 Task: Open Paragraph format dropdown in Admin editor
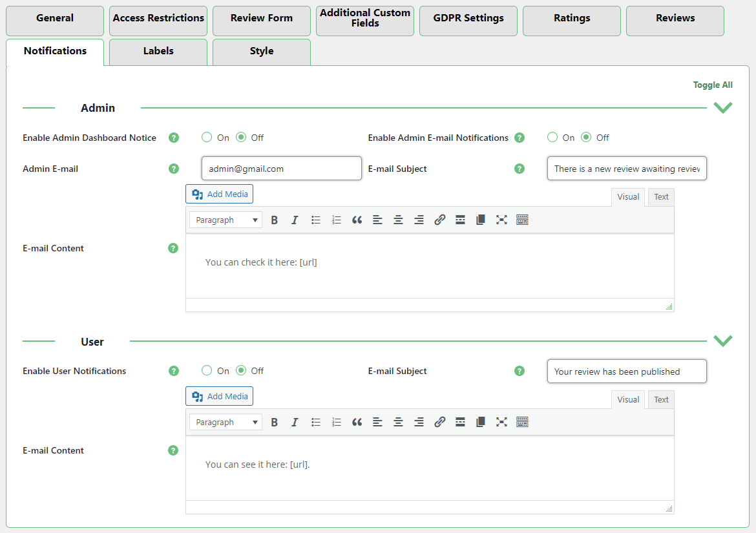coord(226,220)
